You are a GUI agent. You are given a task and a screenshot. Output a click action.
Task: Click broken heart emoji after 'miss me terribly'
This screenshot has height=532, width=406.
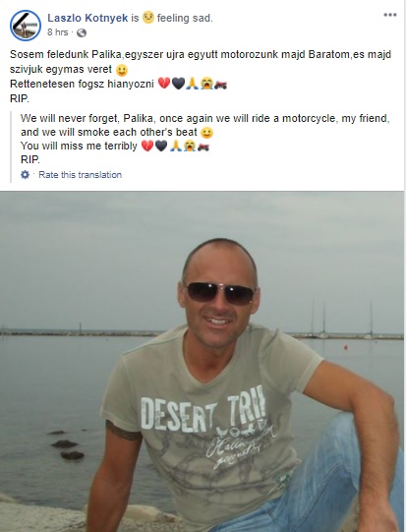(146, 147)
